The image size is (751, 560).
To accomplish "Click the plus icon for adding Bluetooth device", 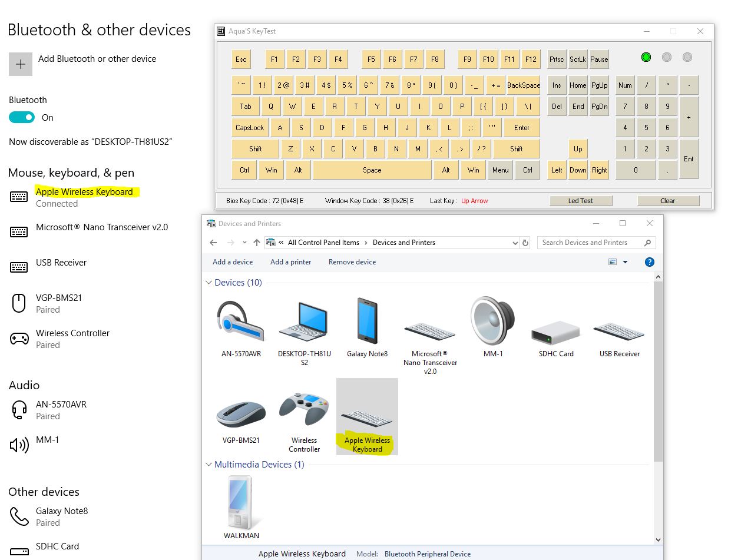I will coord(21,64).
